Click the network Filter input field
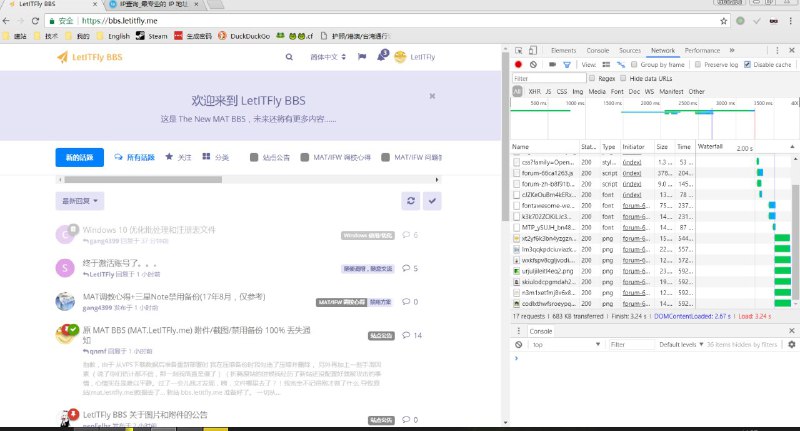Image resolution: width=800 pixels, height=431 pixels. tap(549, 78)
